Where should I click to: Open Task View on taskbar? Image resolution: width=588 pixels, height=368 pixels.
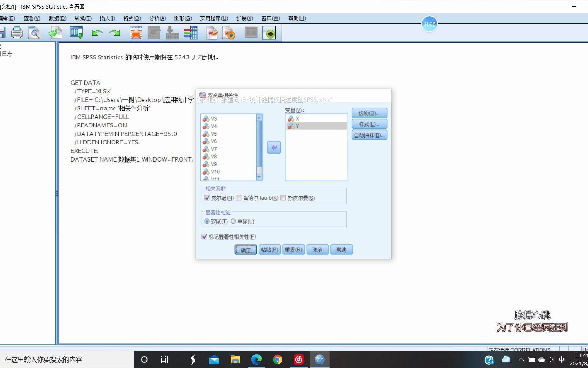click(x=165, y=359)
